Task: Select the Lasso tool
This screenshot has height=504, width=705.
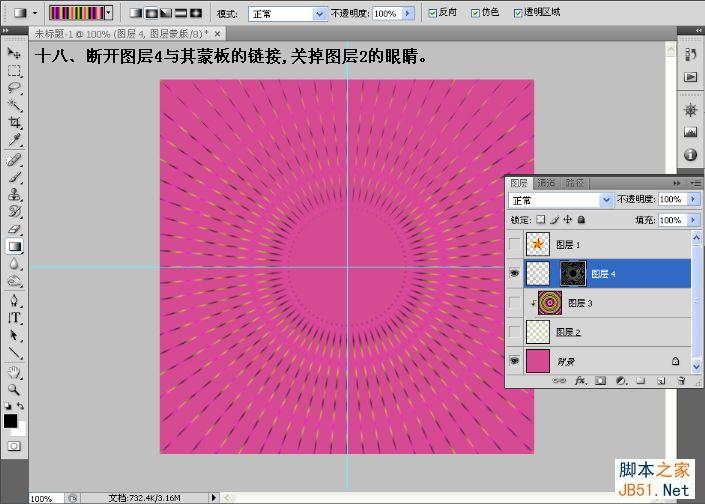Action: (x=14, y=88)
